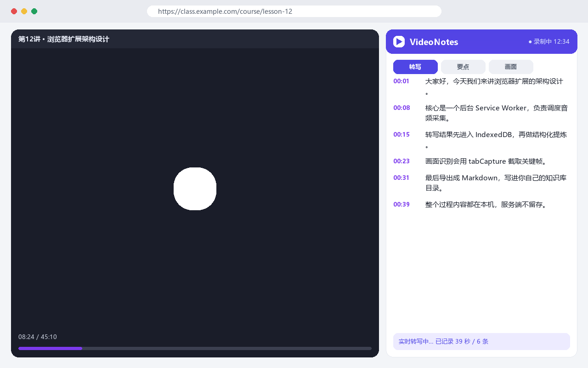Jump to transcript timestamp 00:15
Screen dimensions: 588x368
click(x=401, y=134)
